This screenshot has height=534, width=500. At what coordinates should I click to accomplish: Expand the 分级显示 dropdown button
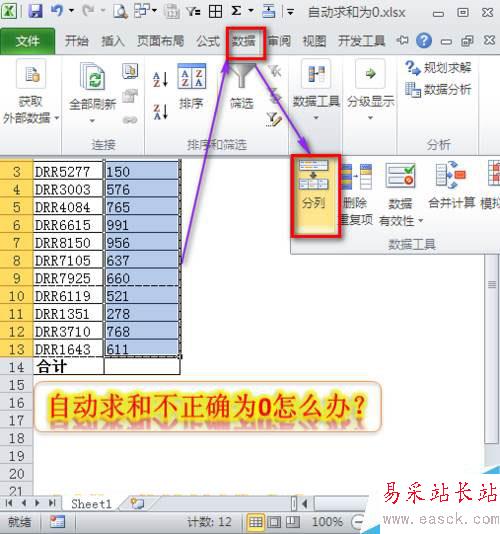click(371, 90)
